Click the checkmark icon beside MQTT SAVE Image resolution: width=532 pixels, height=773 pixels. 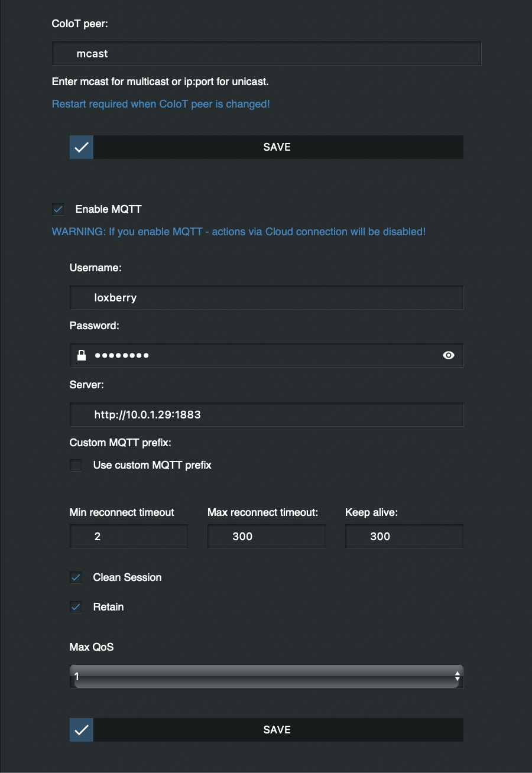[x=82, y=730]
